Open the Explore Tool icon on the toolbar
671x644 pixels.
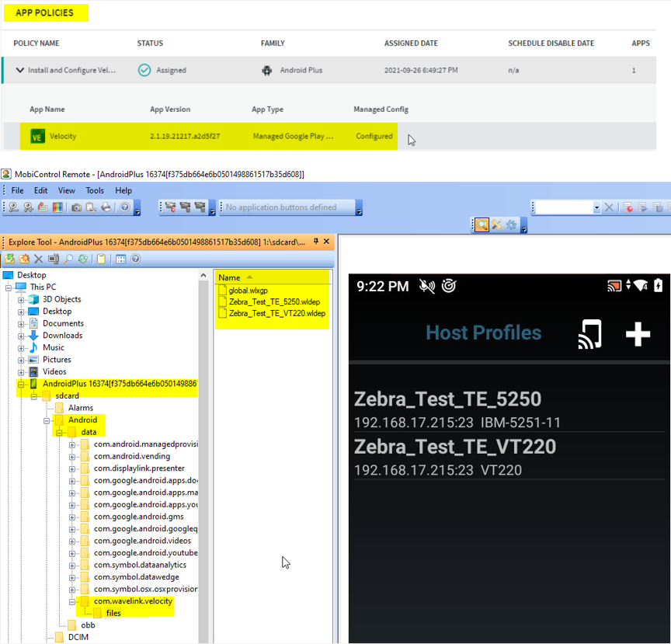click(482, 225)
